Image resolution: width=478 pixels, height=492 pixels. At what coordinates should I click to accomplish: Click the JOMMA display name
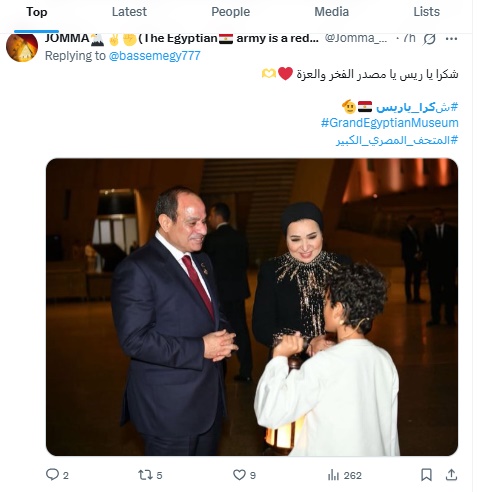(67, 38)
